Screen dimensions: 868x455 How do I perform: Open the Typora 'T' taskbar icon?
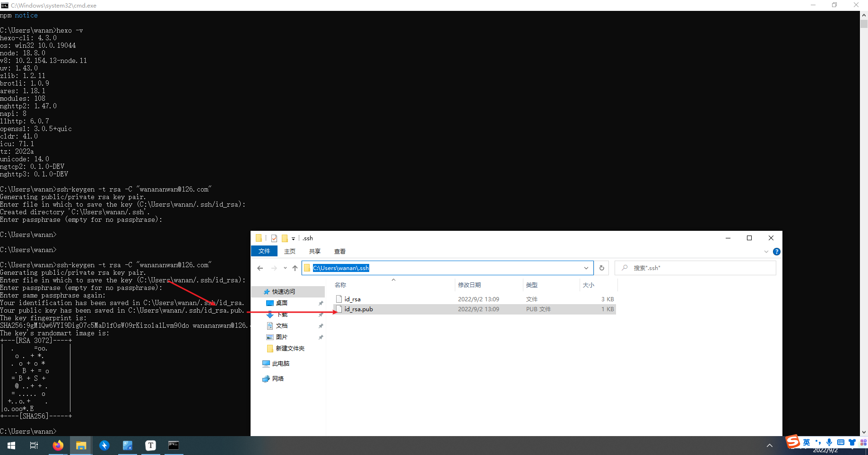click(x=151, y=445)
